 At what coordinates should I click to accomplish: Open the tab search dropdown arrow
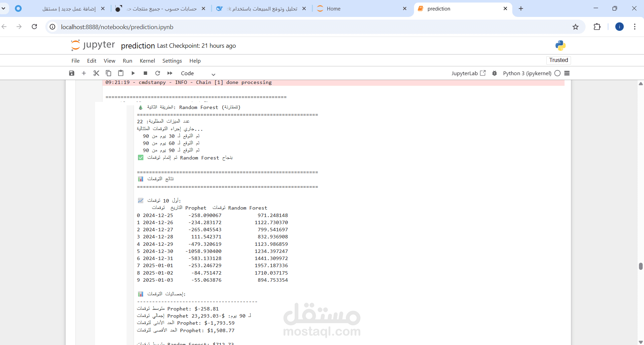(x=3, y=8)
